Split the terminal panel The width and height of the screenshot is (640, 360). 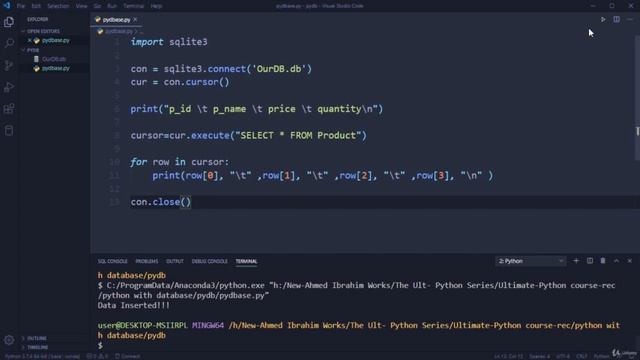[590, 261]
